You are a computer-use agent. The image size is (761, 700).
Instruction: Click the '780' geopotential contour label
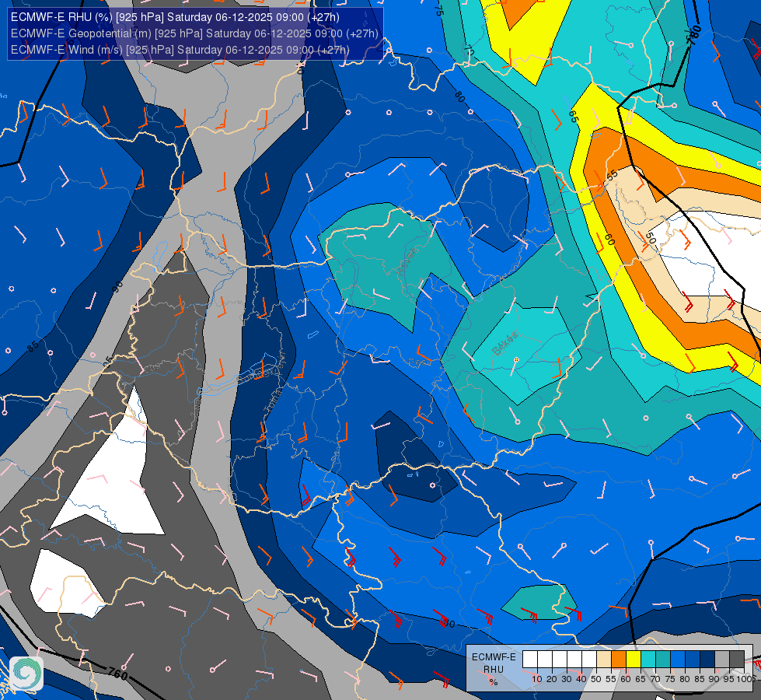[x=695, y=35]
